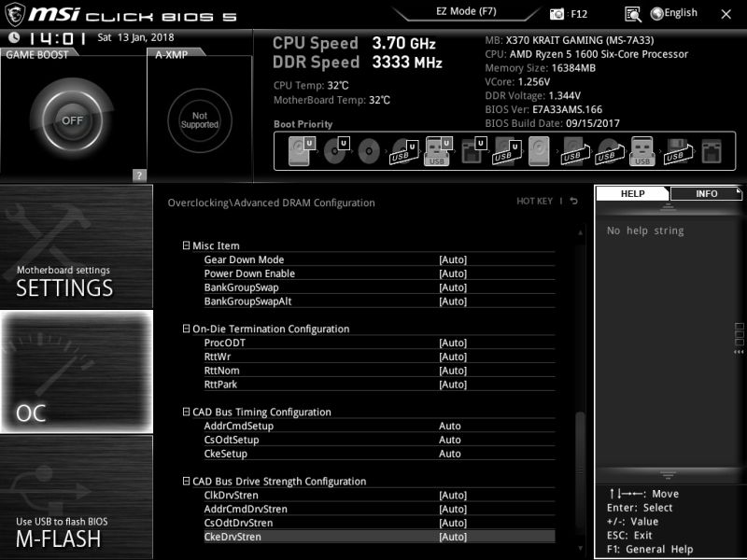Open ClkDrvStren [Auto] value

pyautogui.click(x=453, y=496)
